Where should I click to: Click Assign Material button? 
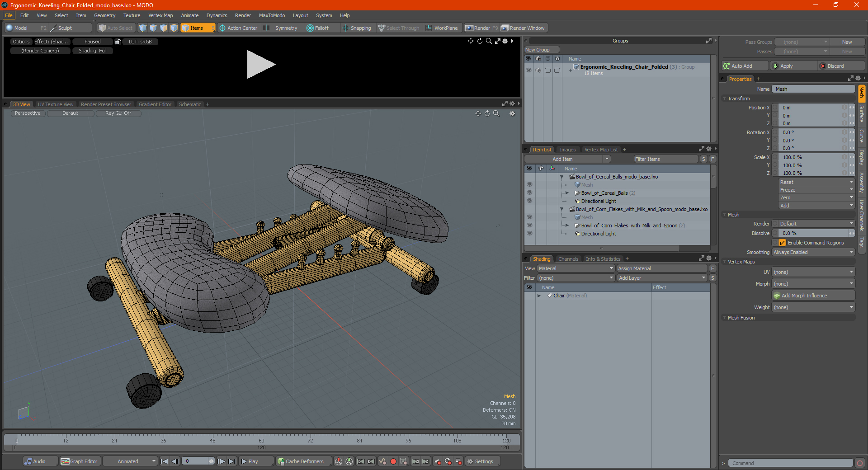click(x=662, y=268)
